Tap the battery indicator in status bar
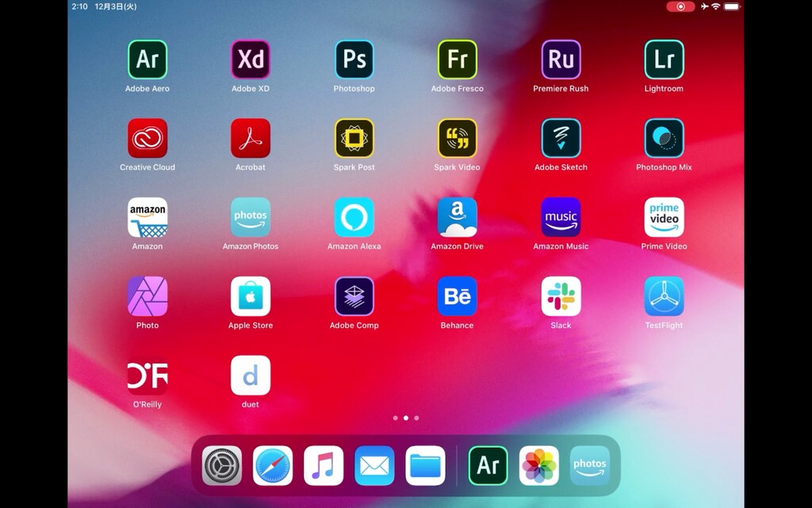This screenshot has height=508, width=812. 732,6
